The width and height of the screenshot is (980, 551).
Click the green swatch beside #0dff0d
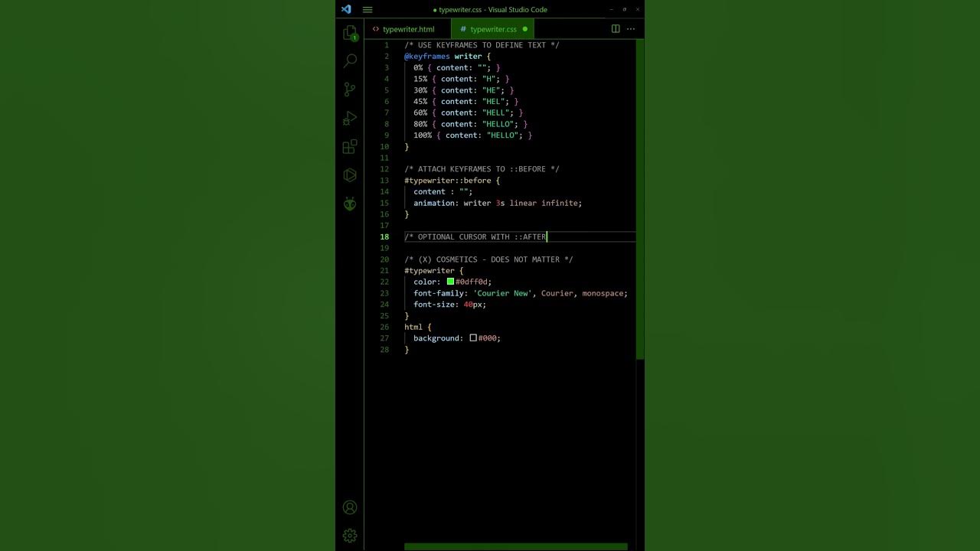(450, 282)
